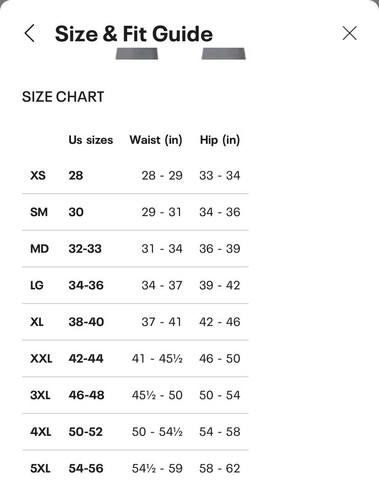Select the MD size row label

39,249
